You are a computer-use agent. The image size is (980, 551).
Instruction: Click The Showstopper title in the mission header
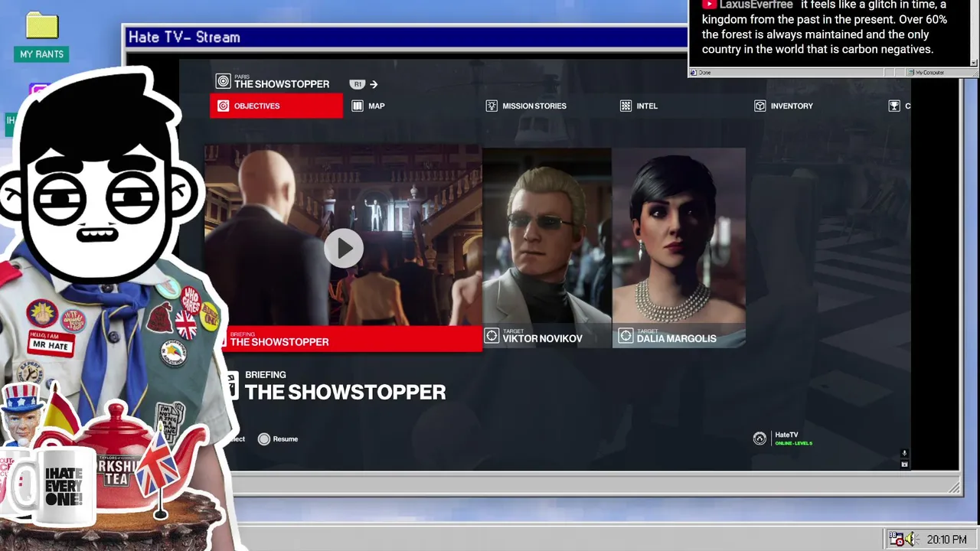coord(282,84)
